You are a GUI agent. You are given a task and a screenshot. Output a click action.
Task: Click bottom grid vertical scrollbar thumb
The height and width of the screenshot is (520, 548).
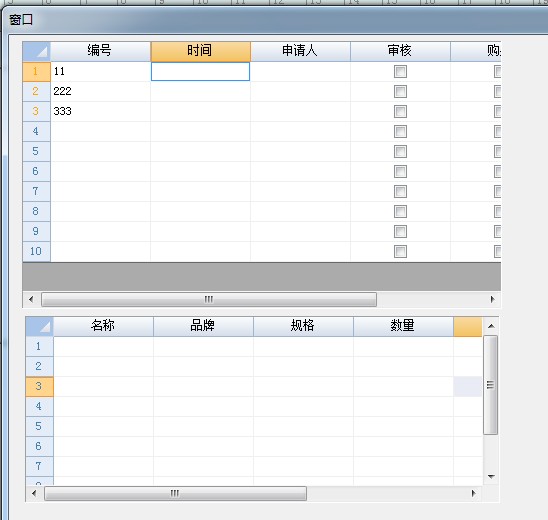click(x=491, y=385)
